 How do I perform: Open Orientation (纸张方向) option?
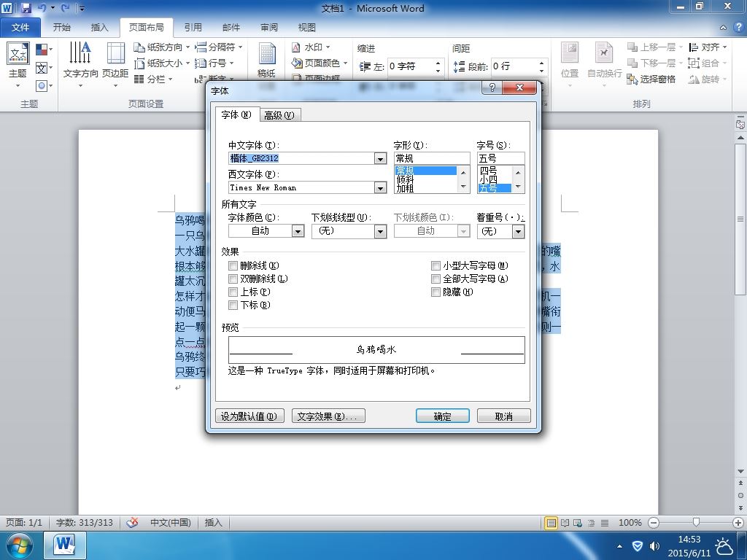162,47
